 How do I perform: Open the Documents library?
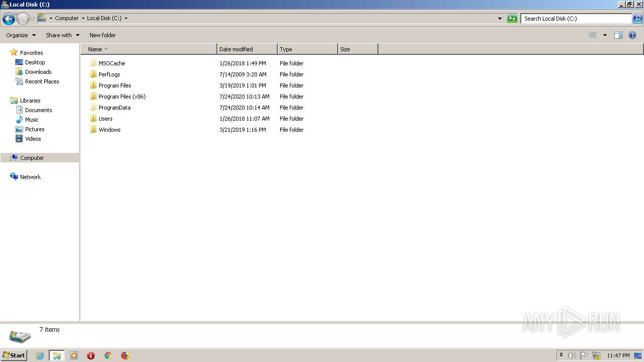[x=38, y=110]
